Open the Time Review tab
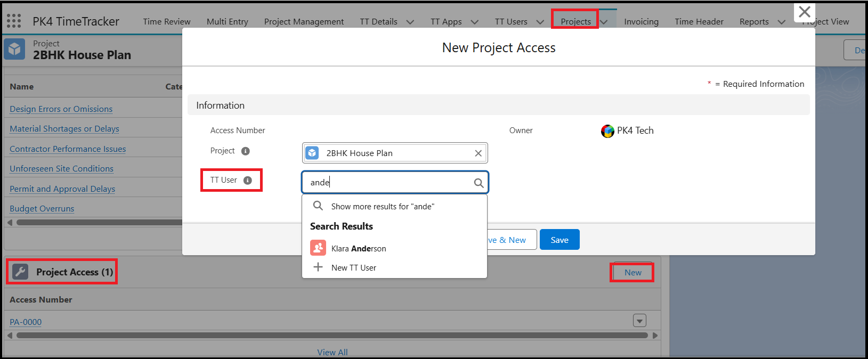 [x=167, y=22]
